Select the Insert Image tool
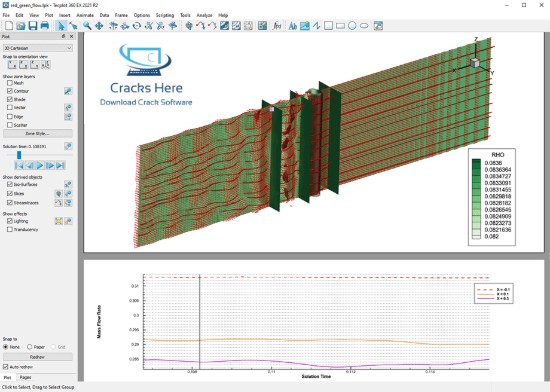This screenshot has width=550, height=392. pos(304,26)
